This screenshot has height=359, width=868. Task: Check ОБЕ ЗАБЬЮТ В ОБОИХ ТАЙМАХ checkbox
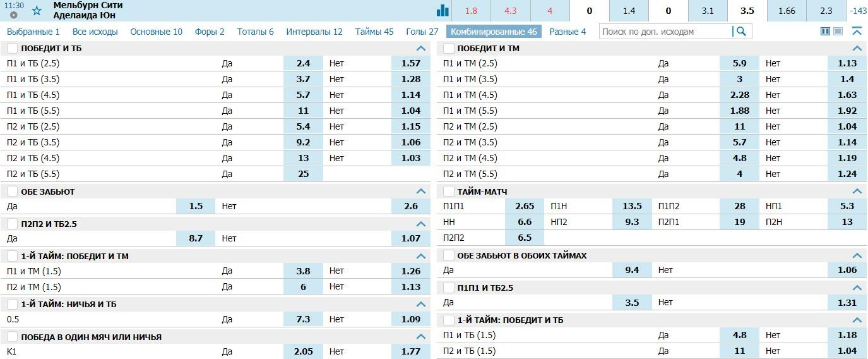pyautogui.click(x=449, y=255)
